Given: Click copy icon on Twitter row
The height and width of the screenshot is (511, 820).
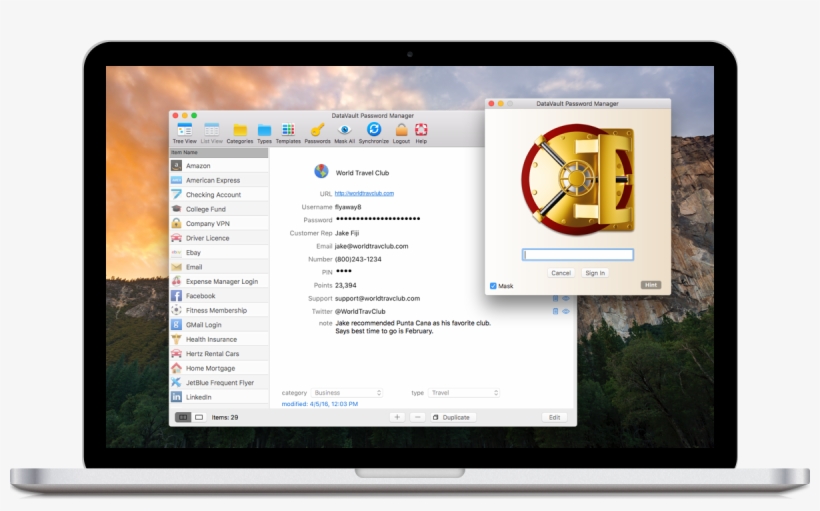Looking at the screenshot, I should (555, 311).
